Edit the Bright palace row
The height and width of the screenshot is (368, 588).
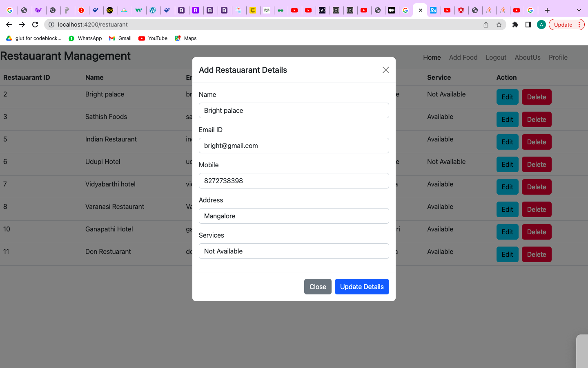[x=508, y=97]
